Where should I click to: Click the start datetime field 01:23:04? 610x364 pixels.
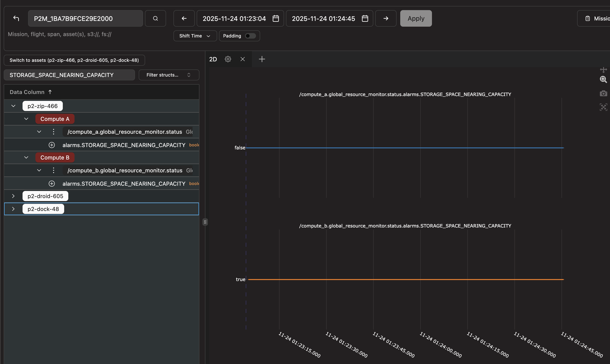tap(240, 18)
